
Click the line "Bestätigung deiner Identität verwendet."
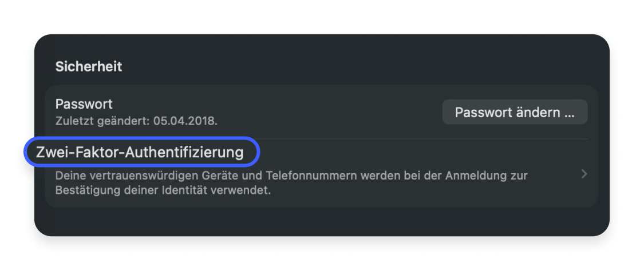(x=163, y=190)
